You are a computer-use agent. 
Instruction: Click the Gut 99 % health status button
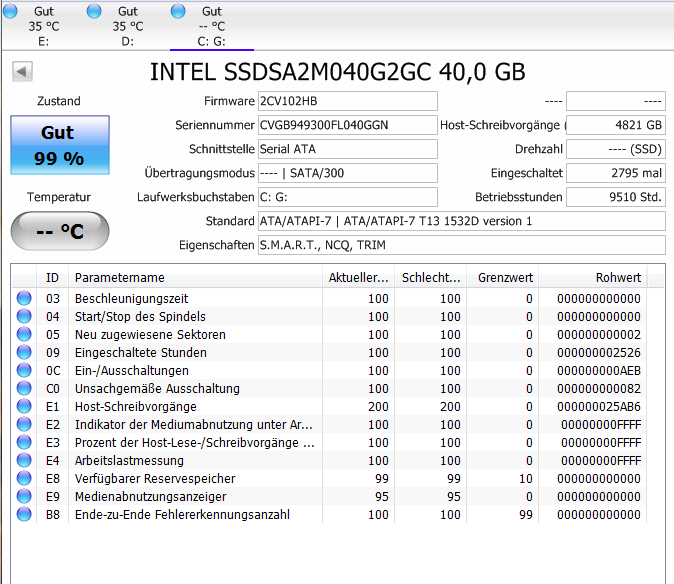pyautogui.click(x=60, y=145)
